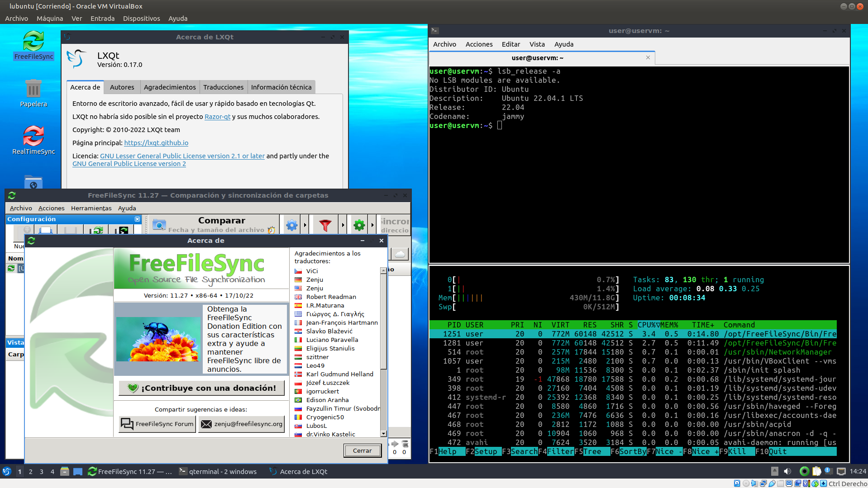Screen dimensions: 868x488
Task: Switch to the Autores tab in Acerca de LXQt
Action: tap(122, 87)
